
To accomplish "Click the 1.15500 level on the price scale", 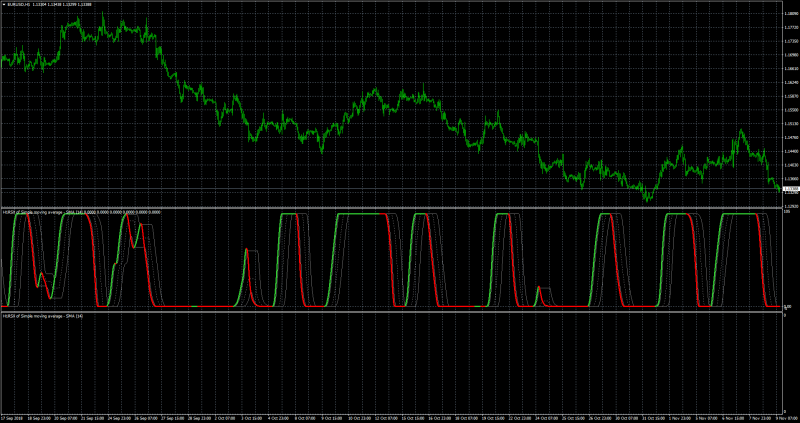I will 791,110.
